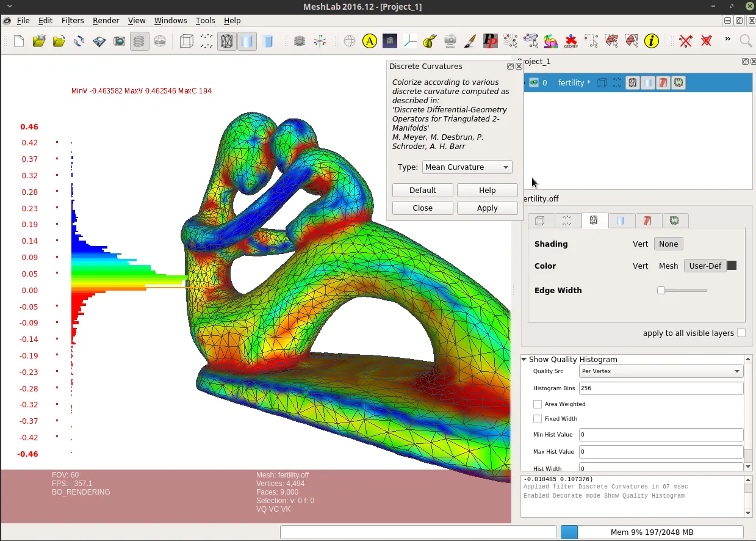Enable apply to all visible layers
Screen dimensions: 756x541
741,333
